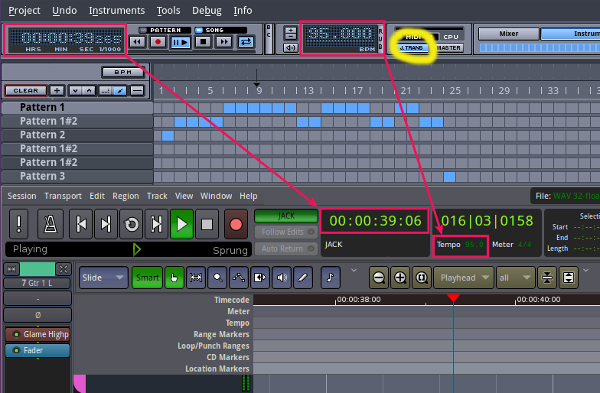Image resolution: width=600 pixels, height=393 pixels.
Task: Toggle the Auto Return option
Action: click(x=285, y=249)
